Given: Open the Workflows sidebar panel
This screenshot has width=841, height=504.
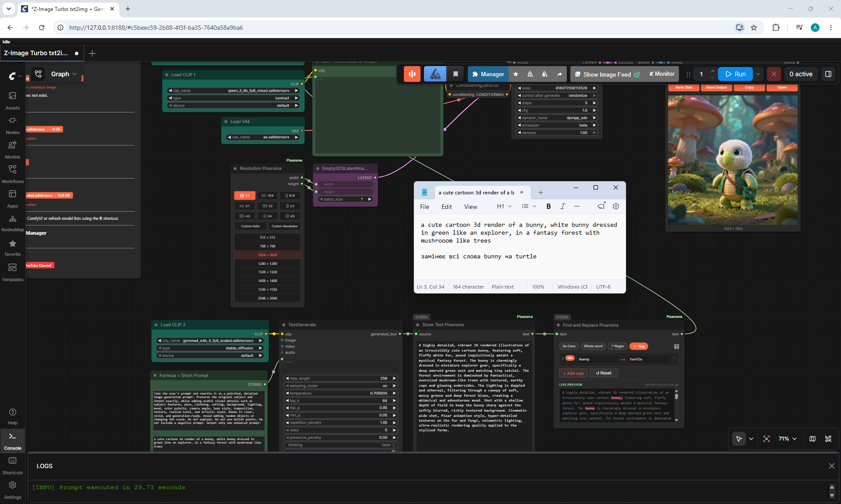Looking at the screenshot, I should (12, 174).
